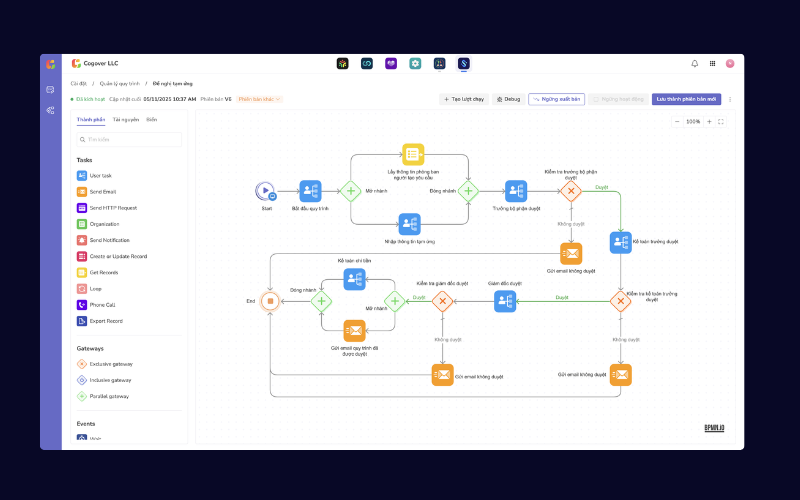The image size is (800, 500).
Task: Focus the Tìm kiếm search field
Action: point(129,140)
